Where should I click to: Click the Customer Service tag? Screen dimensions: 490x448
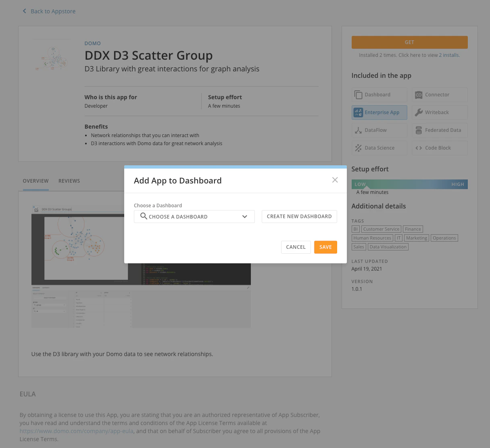pos(381,229)
